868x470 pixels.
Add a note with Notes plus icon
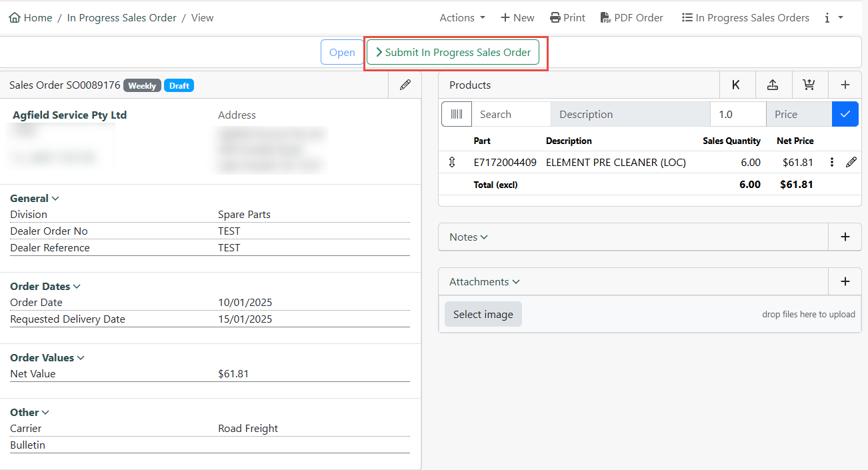[845, 237]
